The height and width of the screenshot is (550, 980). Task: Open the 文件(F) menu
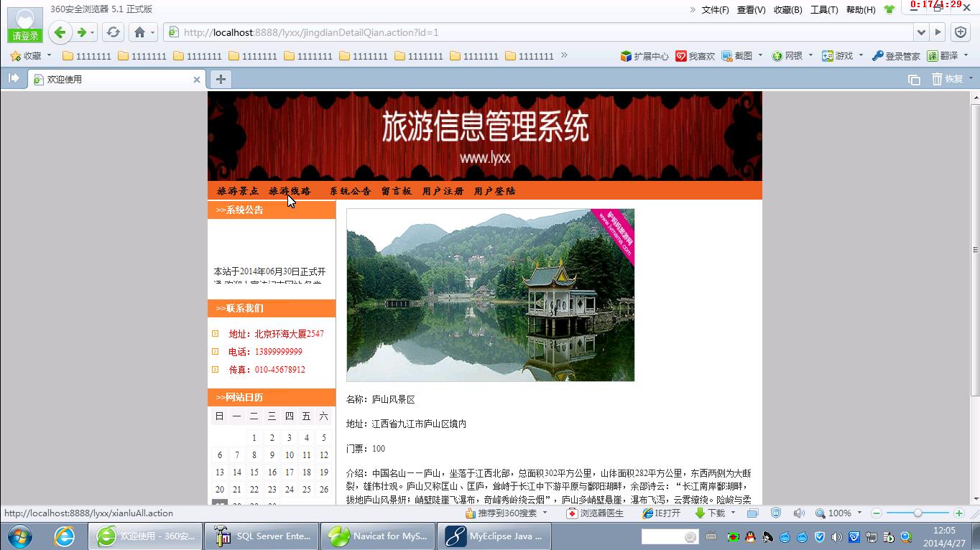715,9
